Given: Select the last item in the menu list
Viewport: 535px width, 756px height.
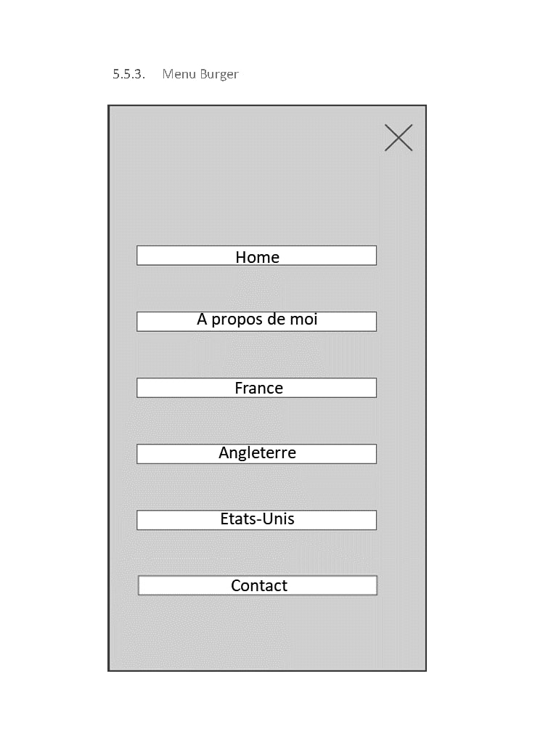Looking at the screenshot, I should click(258, 585).
